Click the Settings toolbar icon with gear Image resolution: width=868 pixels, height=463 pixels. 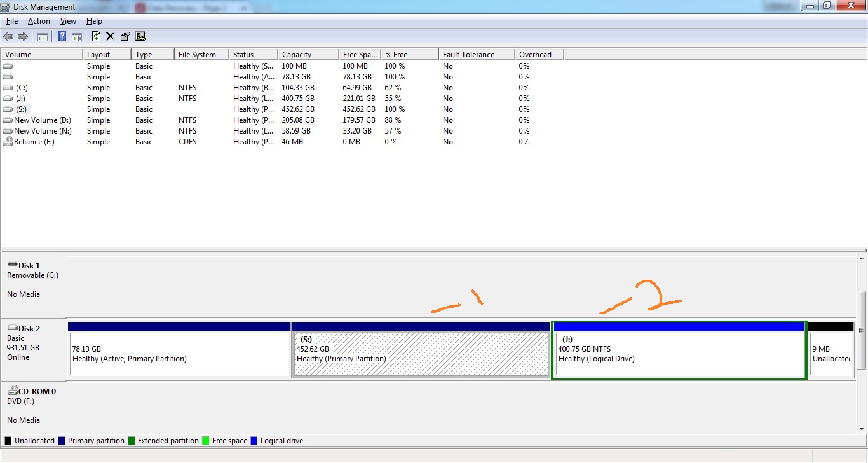tap(140, 37)
